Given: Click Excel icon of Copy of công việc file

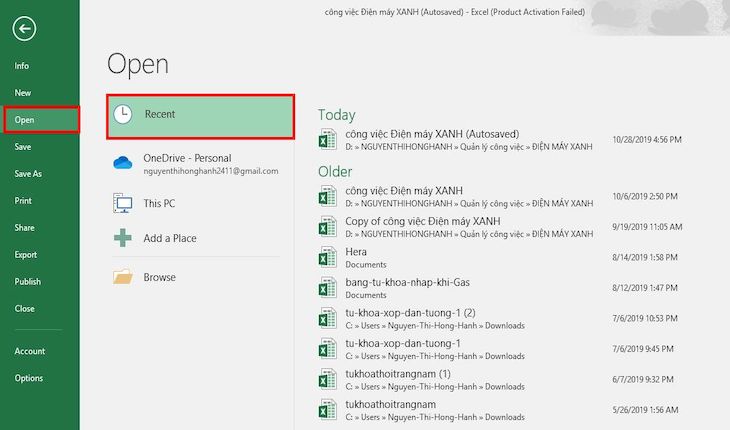Looking at the screenshot, I should [x=327, y=227].
